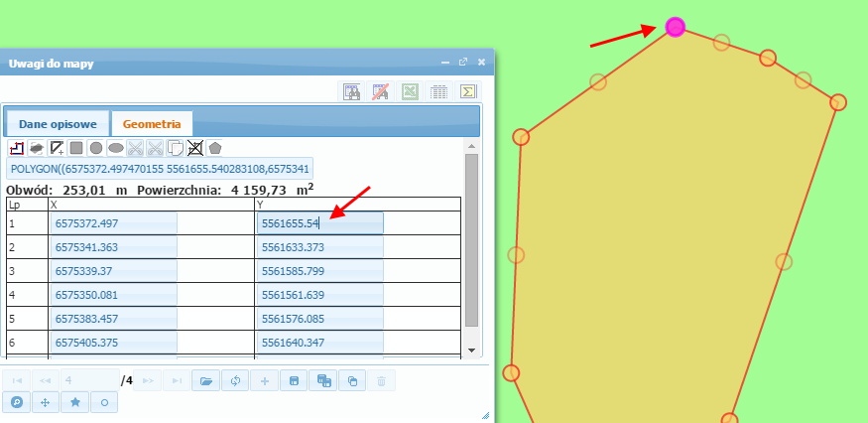Click X field with value 6575350.081
Screen dimensions: 868x423
113,295
